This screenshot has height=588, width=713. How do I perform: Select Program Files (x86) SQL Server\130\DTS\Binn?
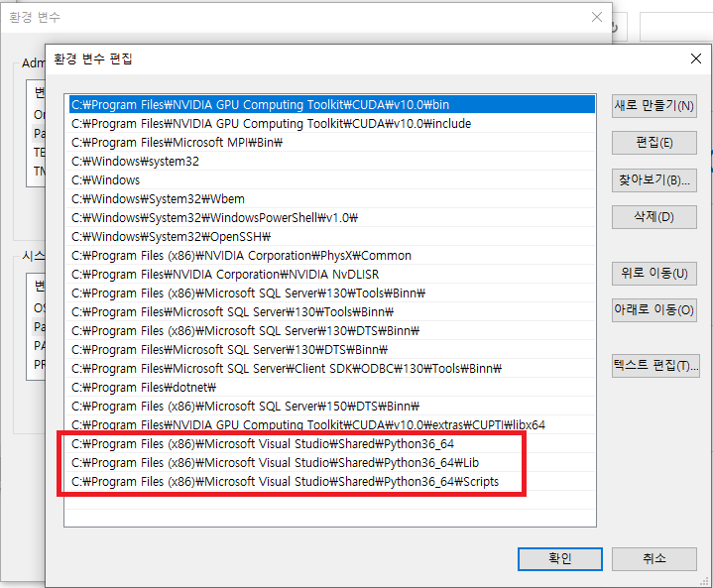pyautogui.click(x=331, y=330)
